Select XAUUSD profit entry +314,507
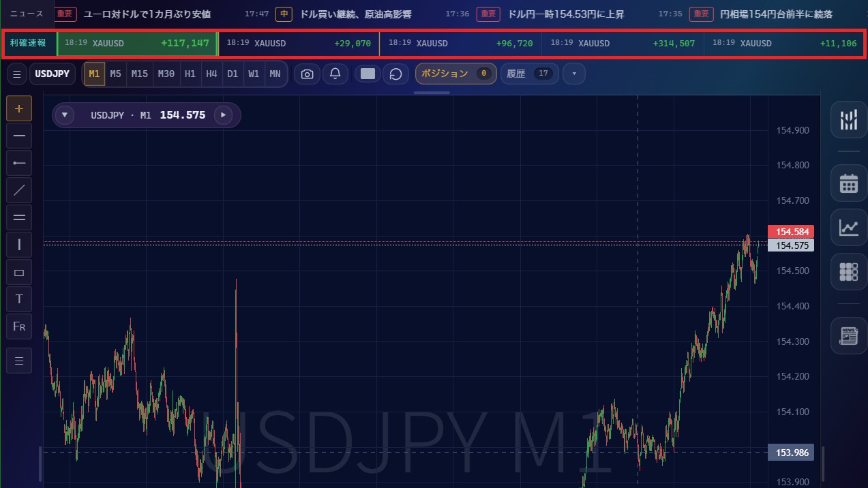Screen dimensions: 868x488 coord(623,43)
